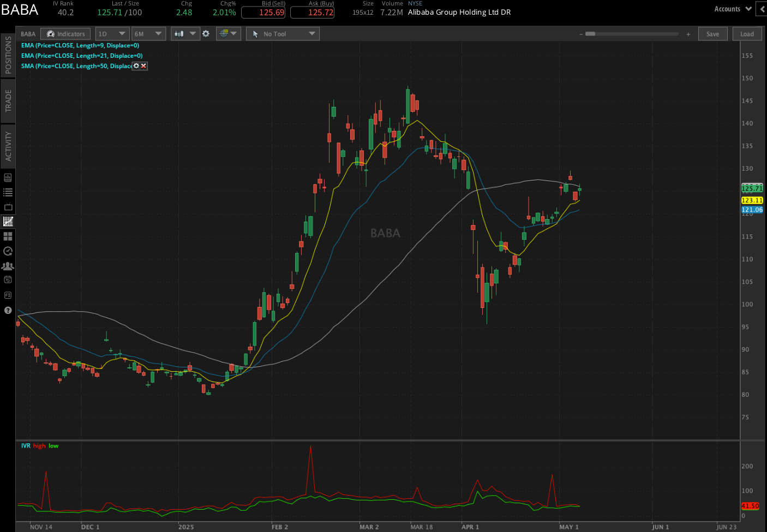Open chart settings gear in toolbar

click(x=206, y=34)
